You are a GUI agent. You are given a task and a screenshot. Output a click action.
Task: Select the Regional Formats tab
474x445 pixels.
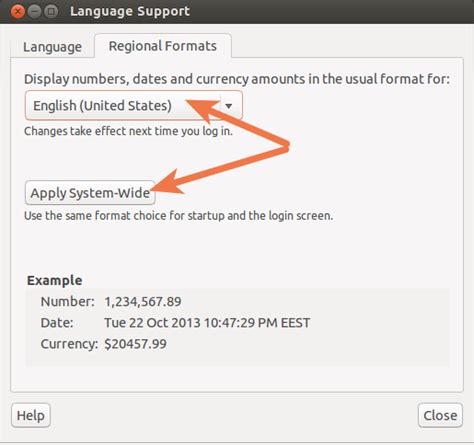(163, 46)
